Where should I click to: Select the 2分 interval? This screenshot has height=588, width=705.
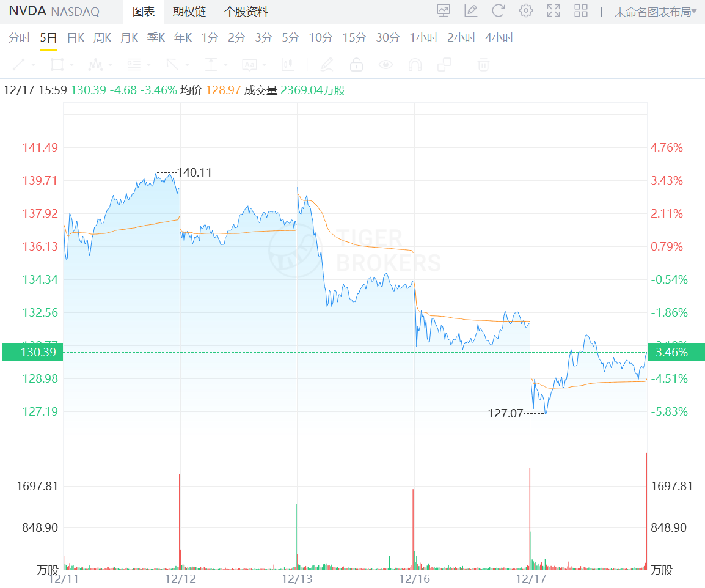coord(236,37)
